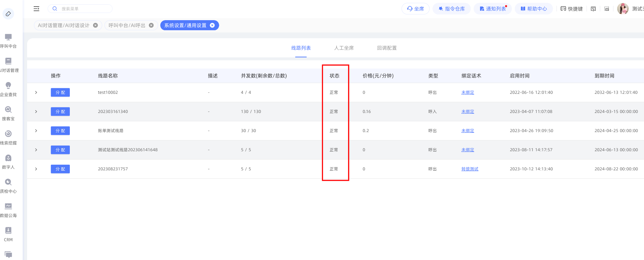Open the 转接测试 bound script link
This screenshot has height=260, width=644.
coord(470,169)
